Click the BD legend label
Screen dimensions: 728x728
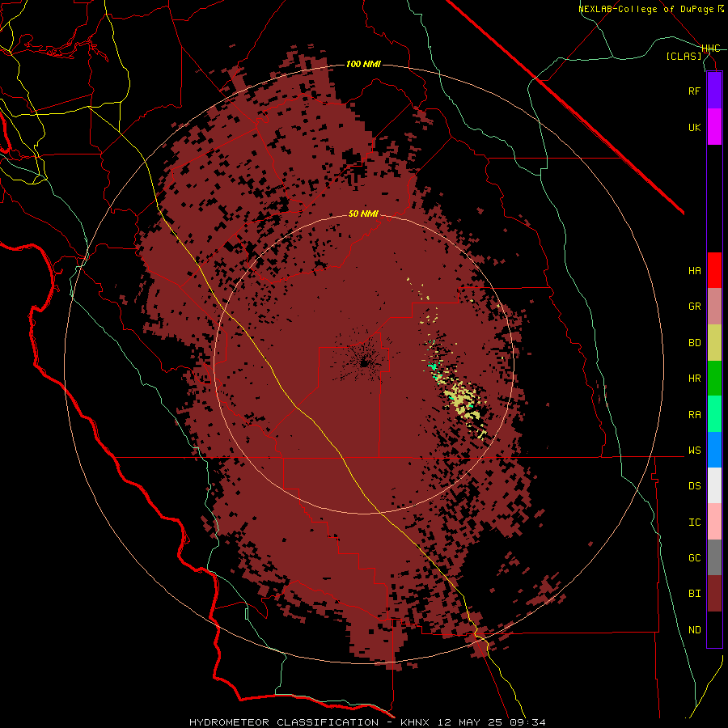pos(694,343)
